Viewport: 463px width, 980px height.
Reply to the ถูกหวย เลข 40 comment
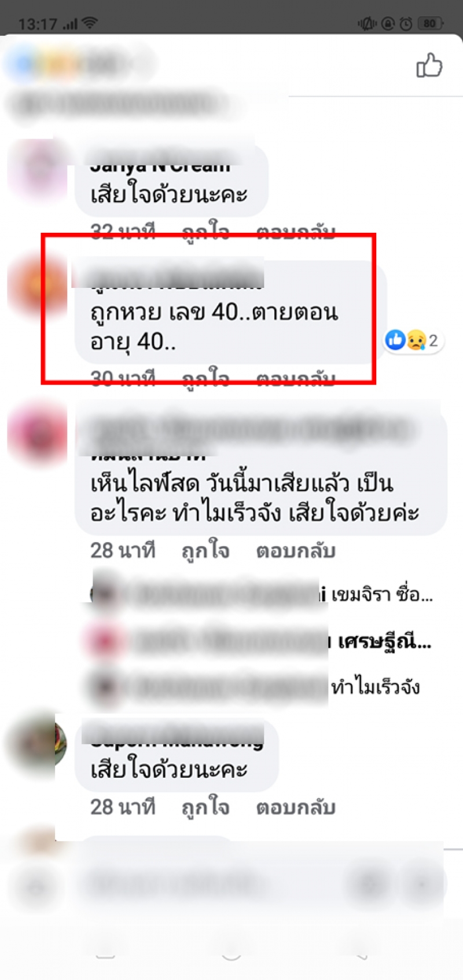(x=296, y=378)
